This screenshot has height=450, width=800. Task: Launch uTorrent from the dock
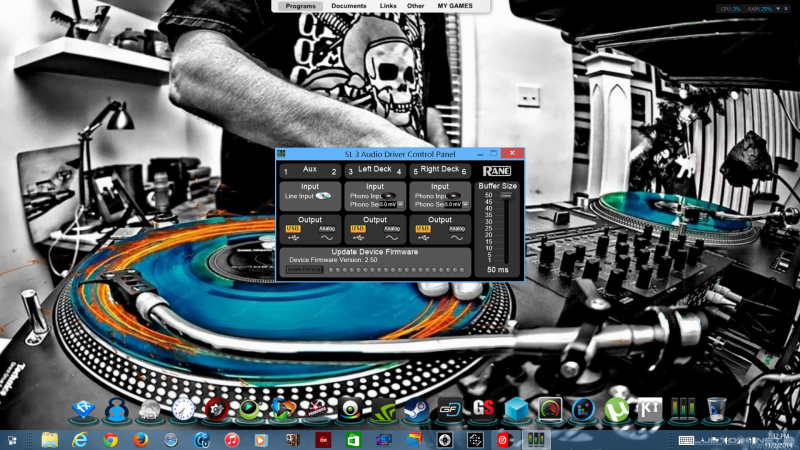614,409
